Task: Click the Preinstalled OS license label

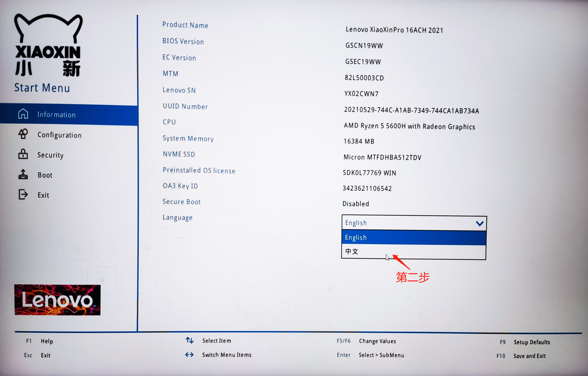Action: click(199, 170)
